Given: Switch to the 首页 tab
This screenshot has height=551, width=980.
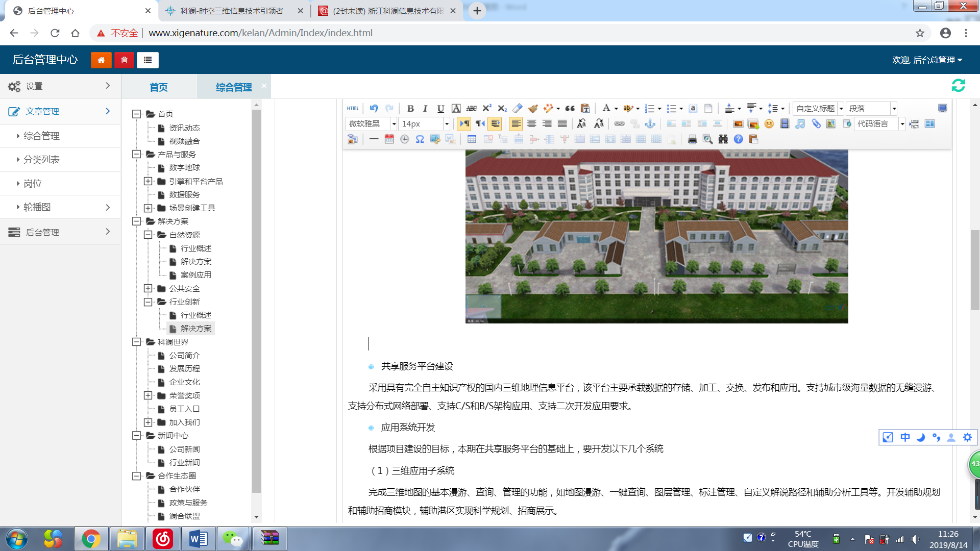Looking at the screenshot, I should click(158, 87).
